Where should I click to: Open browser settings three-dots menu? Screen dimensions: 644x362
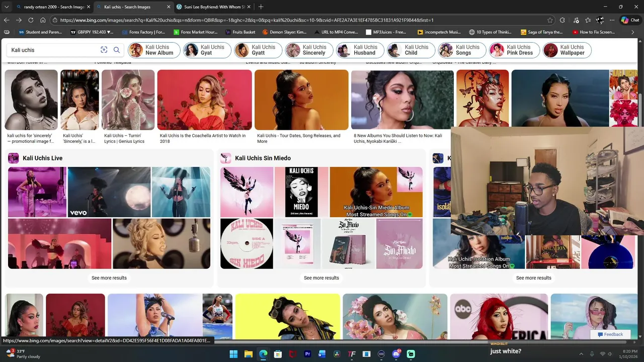click(612, 20)
